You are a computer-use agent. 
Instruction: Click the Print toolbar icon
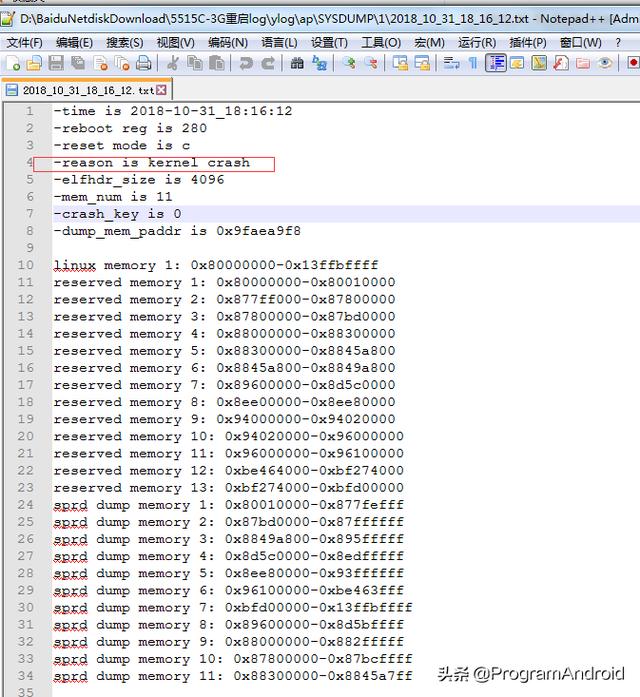pos(144,63)
